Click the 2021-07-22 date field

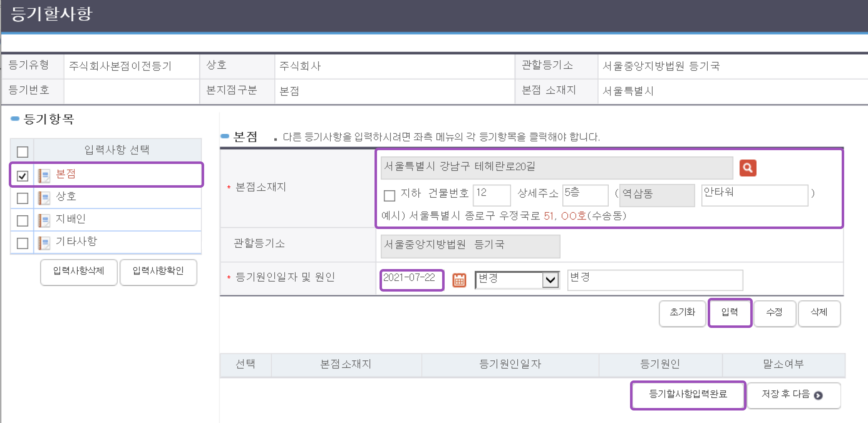(411, 279)
